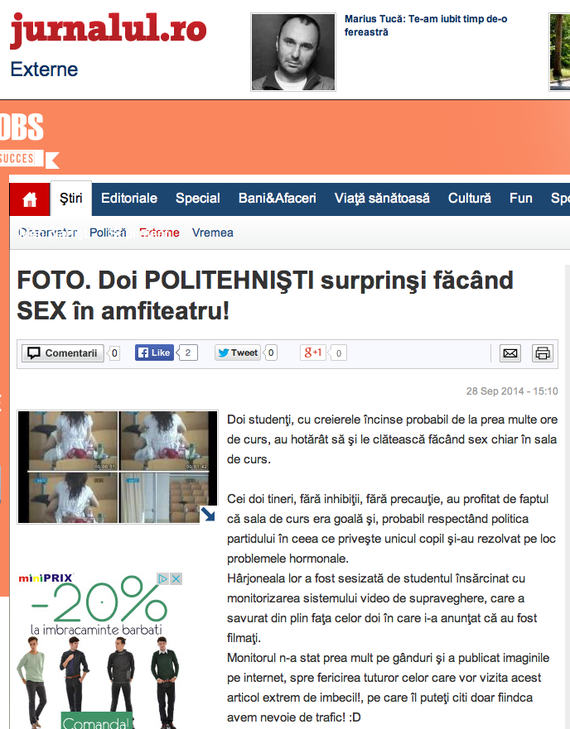The height and width of the screenshot is (729, 570).
Task: Open the Cultură navigation tab
Action: (x=469, y=199)
